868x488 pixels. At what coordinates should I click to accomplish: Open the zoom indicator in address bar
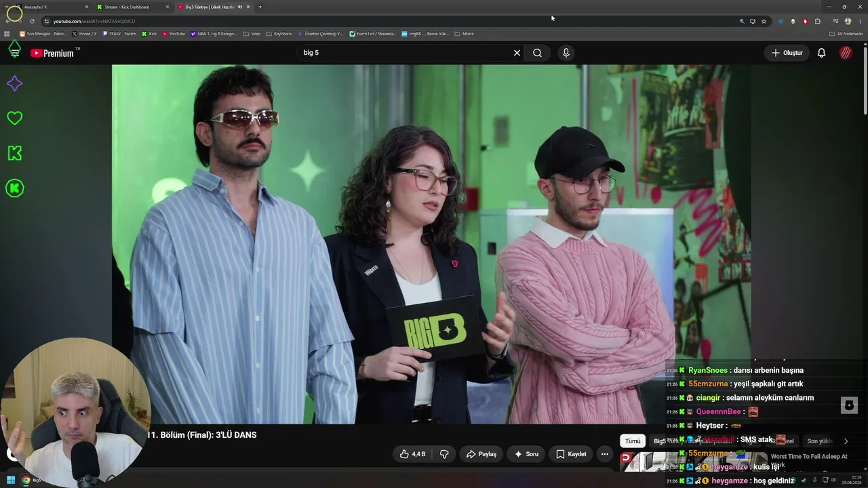coord(742,21)
